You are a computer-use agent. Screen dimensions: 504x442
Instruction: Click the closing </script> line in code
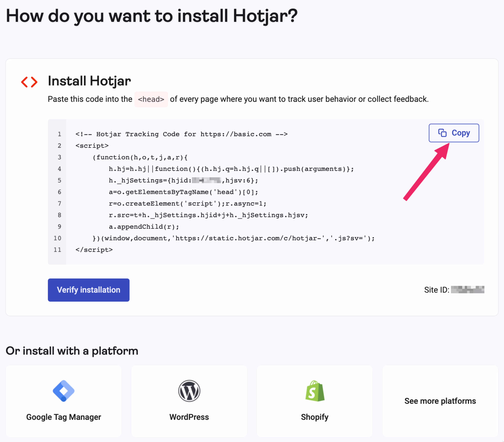[x=94, y=250]
